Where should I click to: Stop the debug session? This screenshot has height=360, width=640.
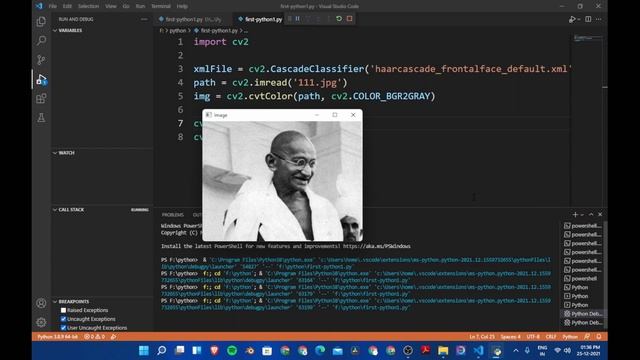349,19
